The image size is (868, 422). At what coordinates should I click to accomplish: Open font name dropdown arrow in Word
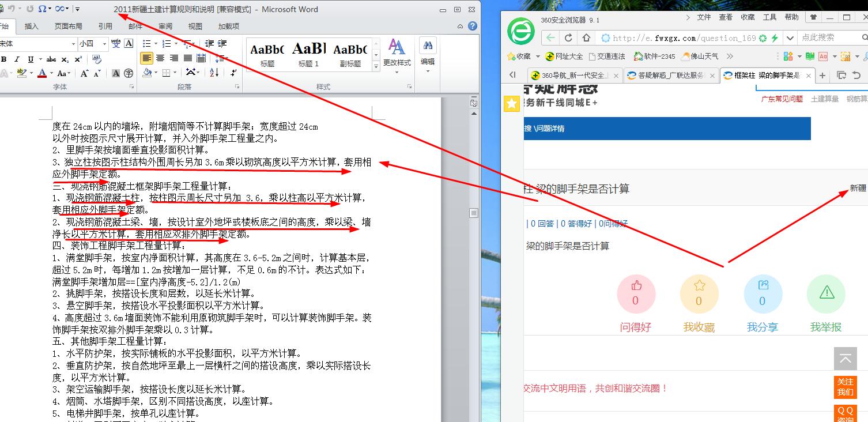pos(73,44)
